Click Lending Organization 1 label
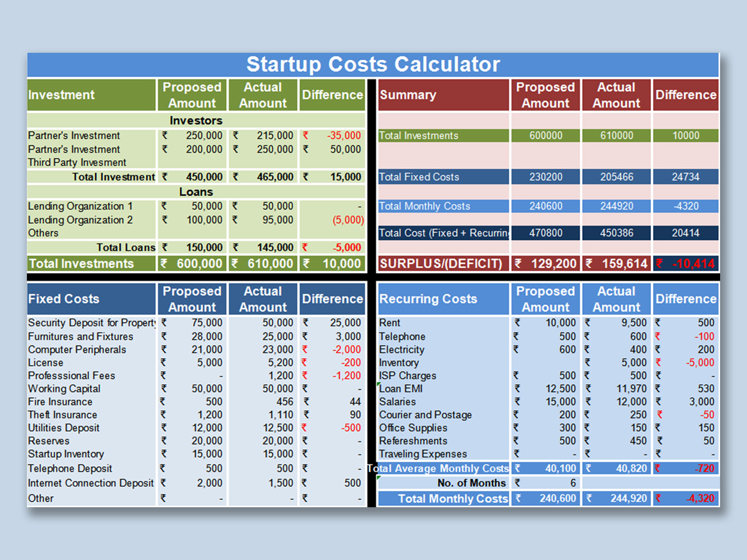747x560 pixels. coord(80,206)
